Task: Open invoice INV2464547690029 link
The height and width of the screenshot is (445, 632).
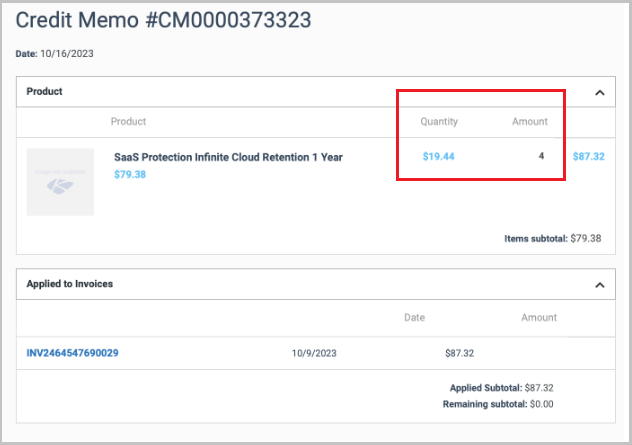Action: point(73,353)
